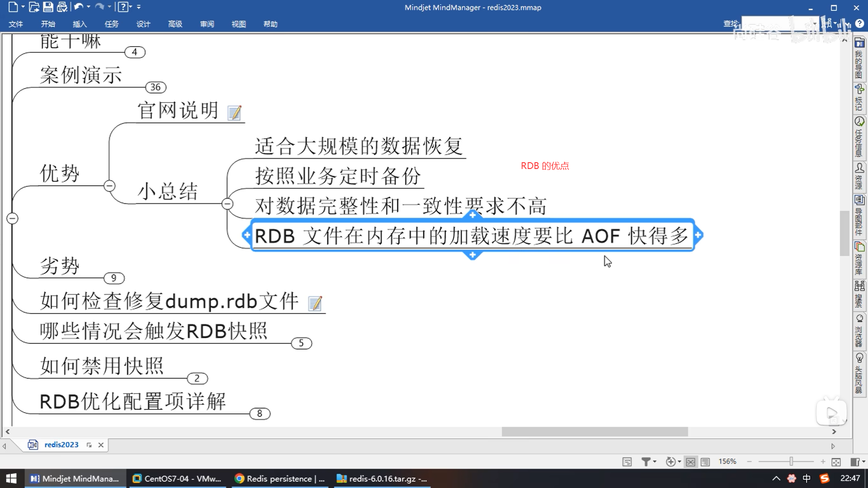868x488 pixels.
Task: Expand the 劣势 branch showing 9 subtopics
Action: [x=114, y=278]
